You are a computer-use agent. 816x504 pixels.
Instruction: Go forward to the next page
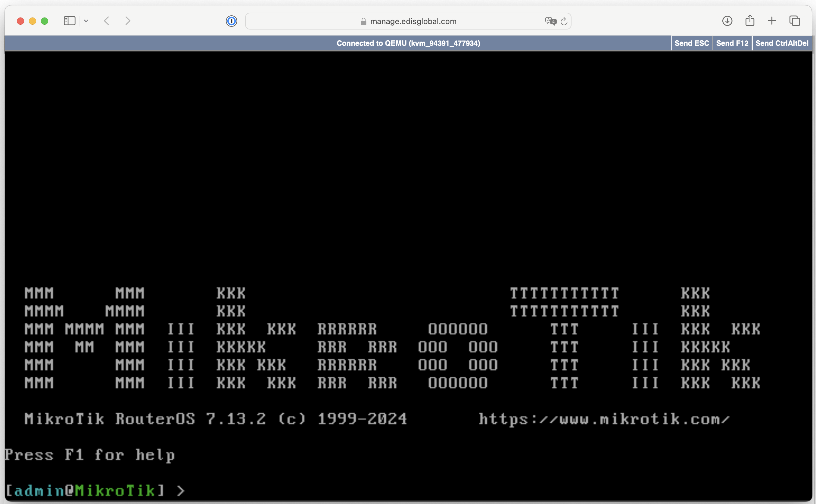128,21
